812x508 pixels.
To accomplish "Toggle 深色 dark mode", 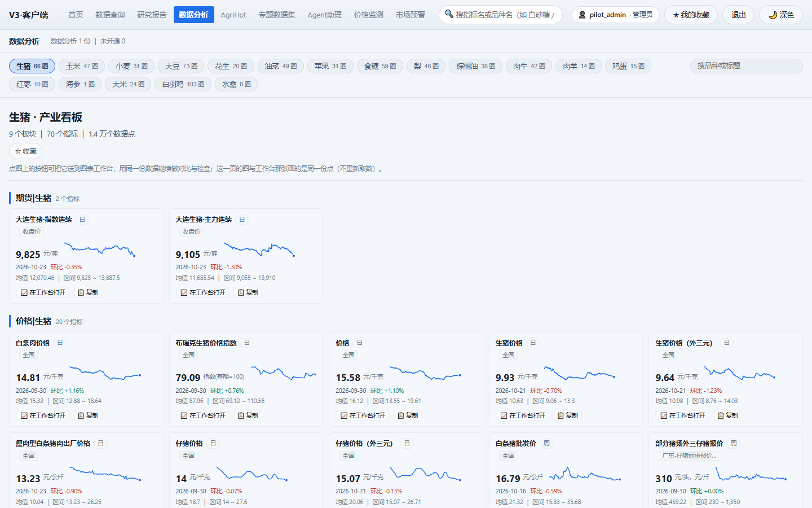I will pyautogui.click(x=781, y=15).
